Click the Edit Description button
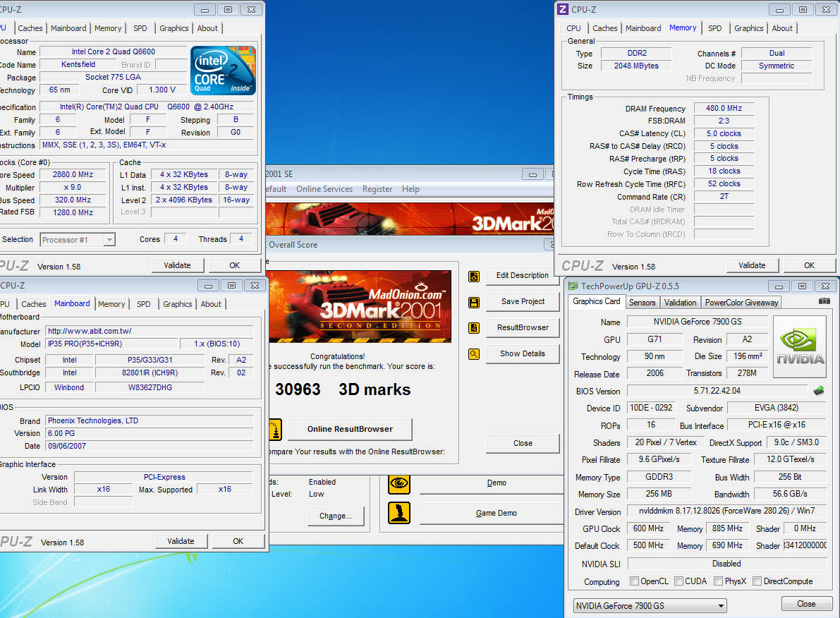This screenshot has width=840, height=618. (523, 276)
